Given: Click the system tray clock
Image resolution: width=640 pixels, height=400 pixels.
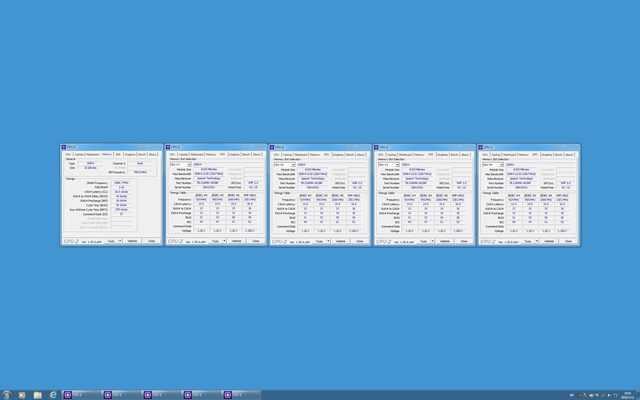Looking at the screenshot, I should 625,395.
